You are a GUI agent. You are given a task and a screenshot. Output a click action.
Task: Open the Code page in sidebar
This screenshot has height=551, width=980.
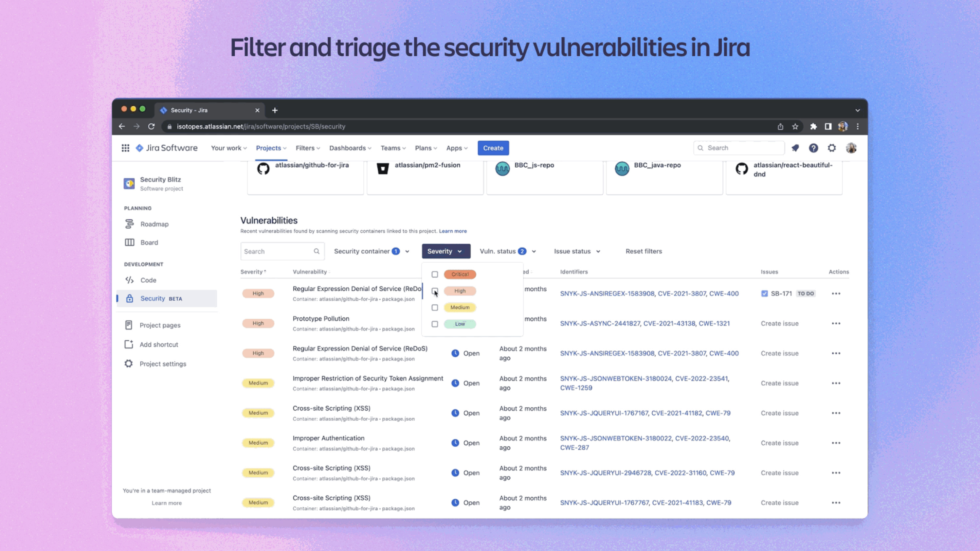[x=167, y=280]
